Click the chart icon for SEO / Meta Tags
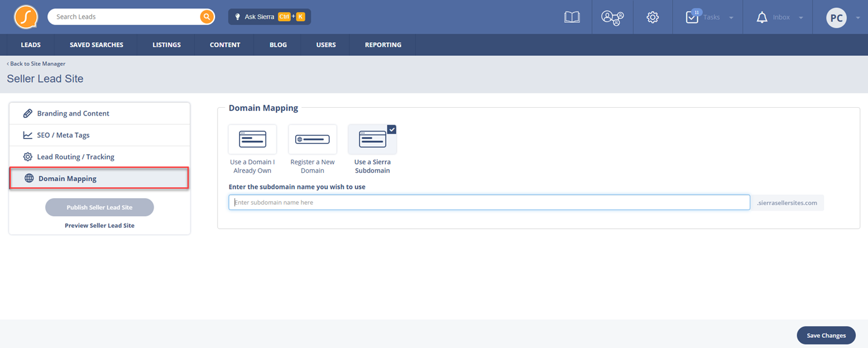The image size is (868, 348). click(28, 135)
